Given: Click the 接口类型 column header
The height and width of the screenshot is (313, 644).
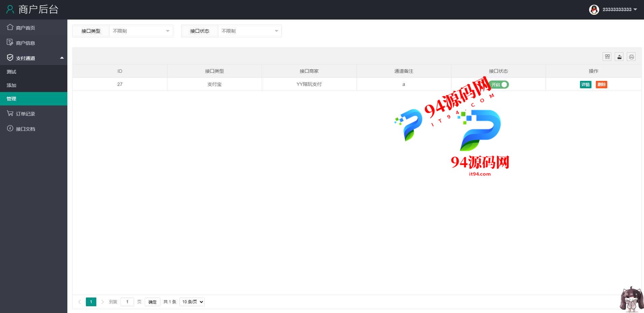Looking at the screenshot, I should pos(215,71).
